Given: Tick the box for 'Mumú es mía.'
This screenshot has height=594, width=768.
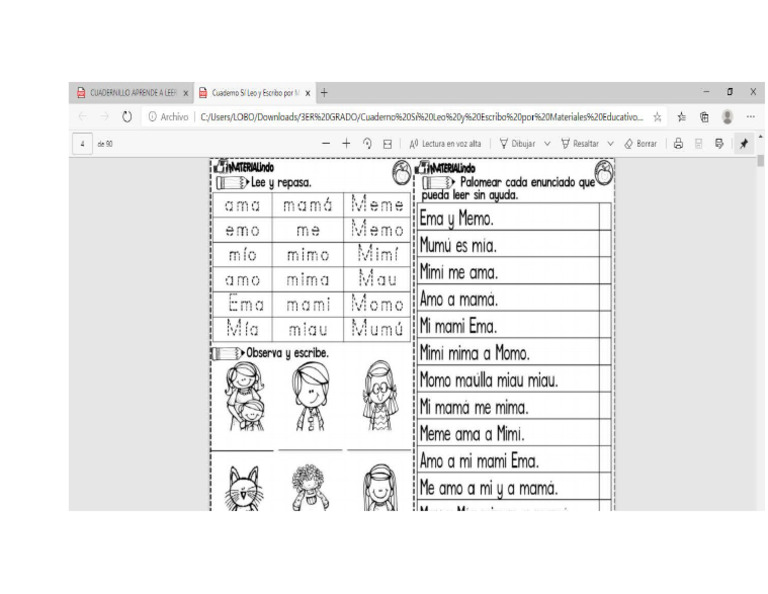Looking at the screenshot, I should [x=605, y=243].
